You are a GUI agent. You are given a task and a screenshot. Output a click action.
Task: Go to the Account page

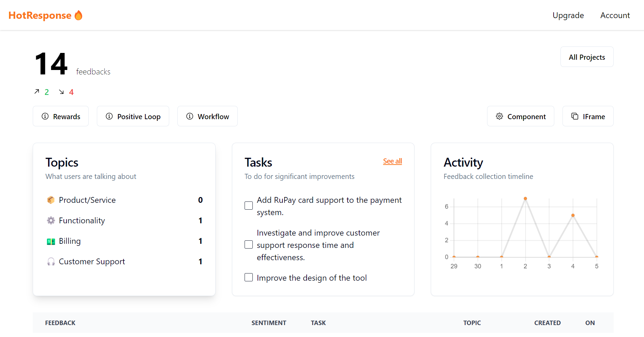point(615,15)
